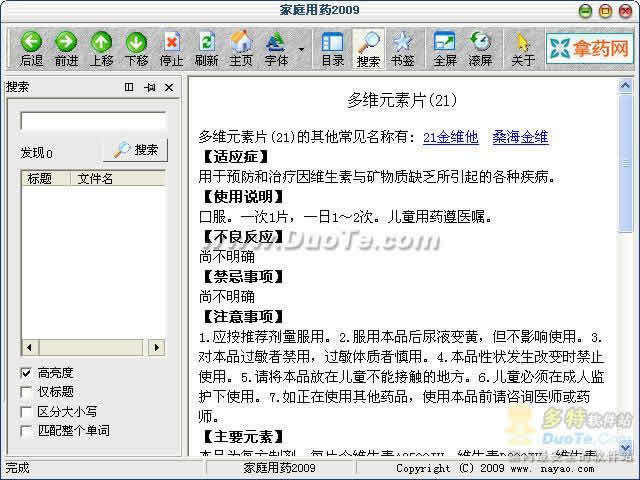Click the 多维元素片(21) page title

(402, 100)
